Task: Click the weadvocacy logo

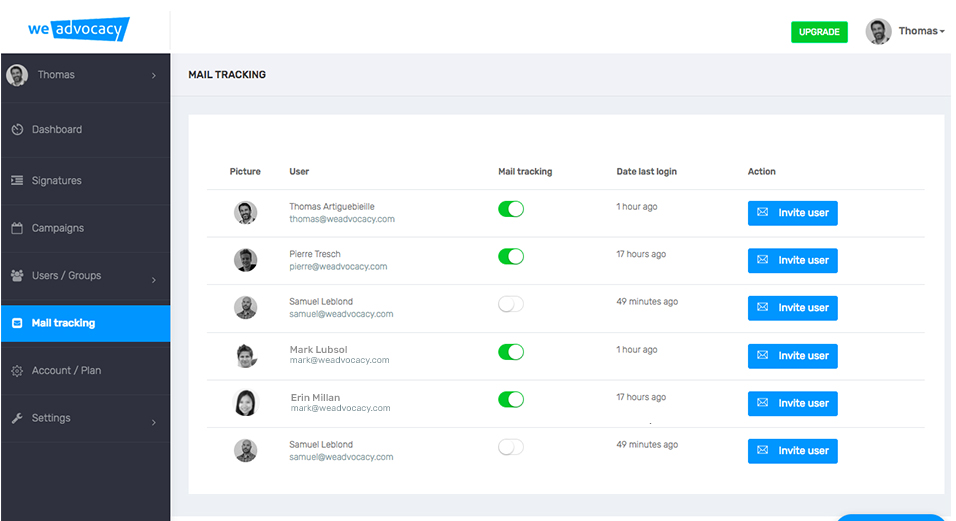Action: click(79, 29)
